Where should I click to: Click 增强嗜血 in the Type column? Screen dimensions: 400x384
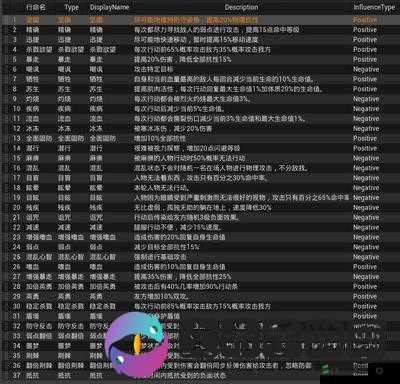pyautogui.click(x=71, y=237)
